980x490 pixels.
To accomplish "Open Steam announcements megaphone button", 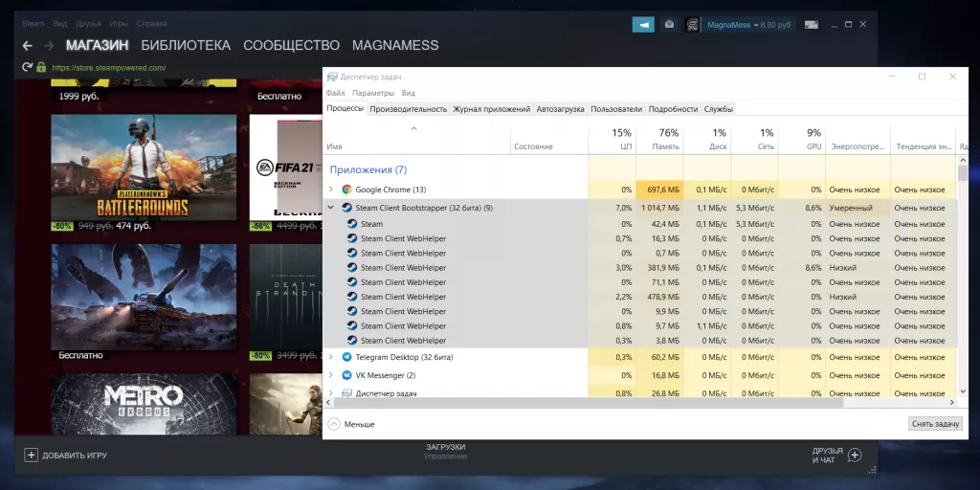I will pos(643,24).
